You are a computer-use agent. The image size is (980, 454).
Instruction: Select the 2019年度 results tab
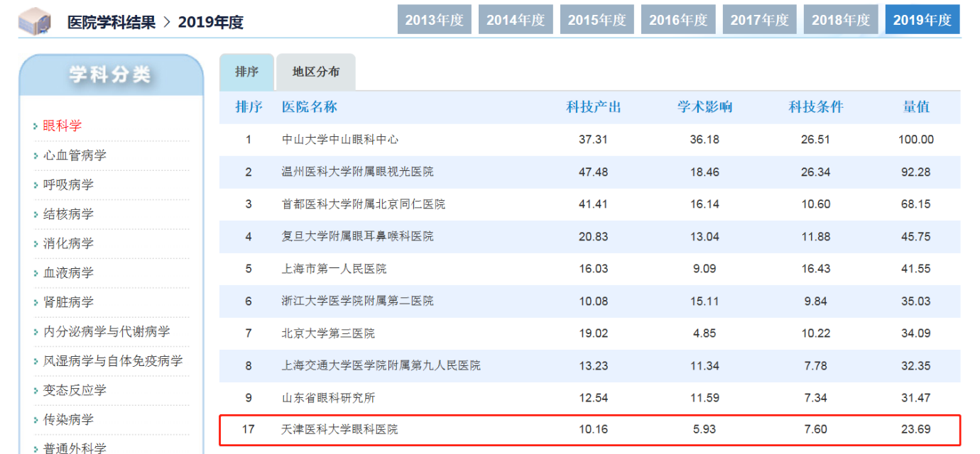click(x=922, y=20)
